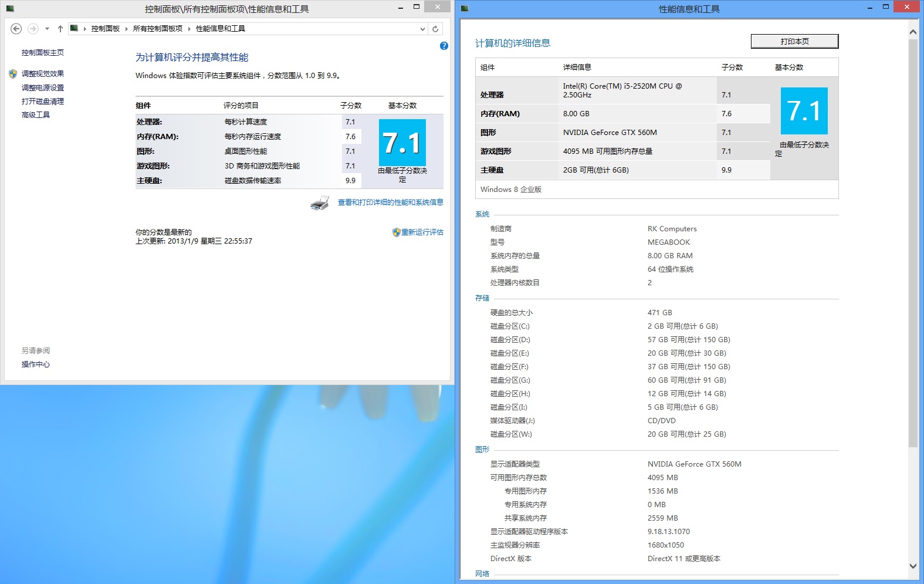
Task: Click 9.18.13.1070 driver version value
Action: tap(669, 532)
